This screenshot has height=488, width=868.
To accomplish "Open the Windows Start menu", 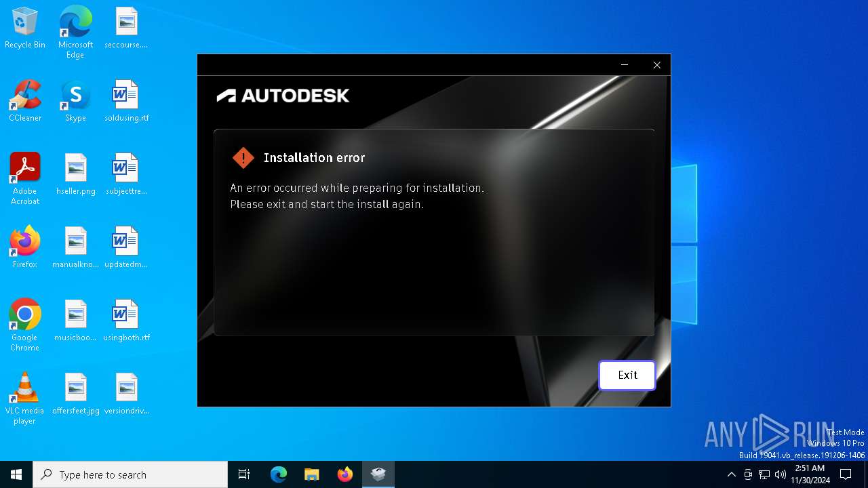I will tap(16, 474).
